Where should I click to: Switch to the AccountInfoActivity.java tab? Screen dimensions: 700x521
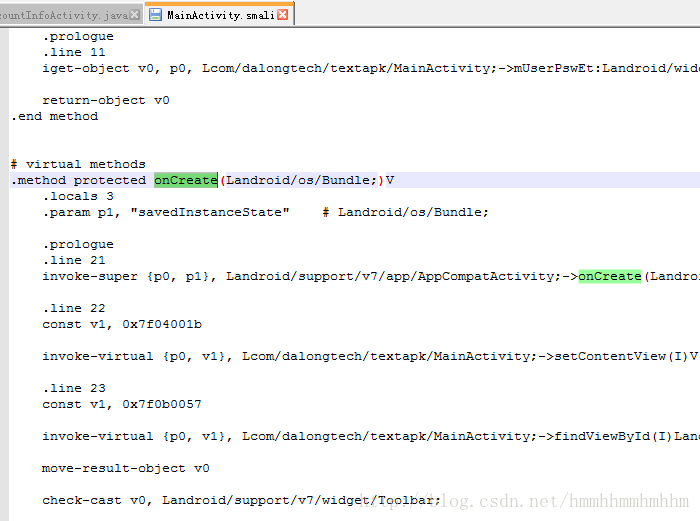(x=71, y=15)
